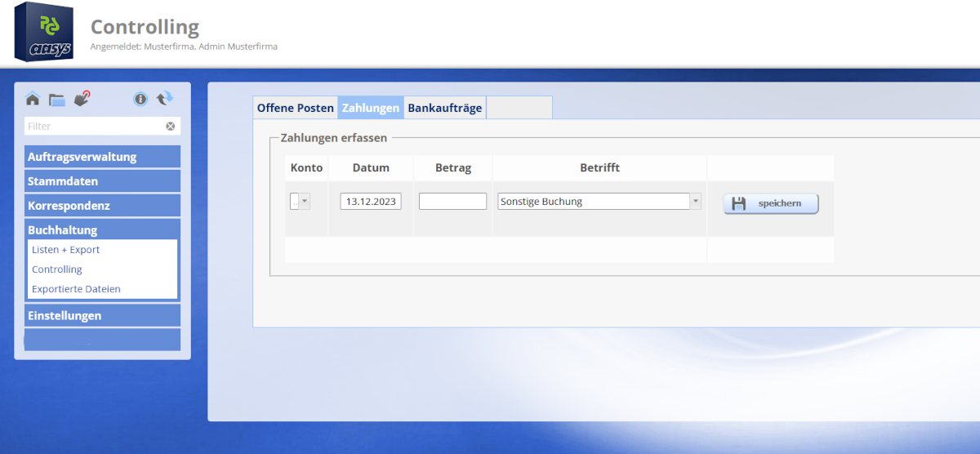980x454 pixels.
Task: Expand the Stammdaten menu section
Action: 102,181
